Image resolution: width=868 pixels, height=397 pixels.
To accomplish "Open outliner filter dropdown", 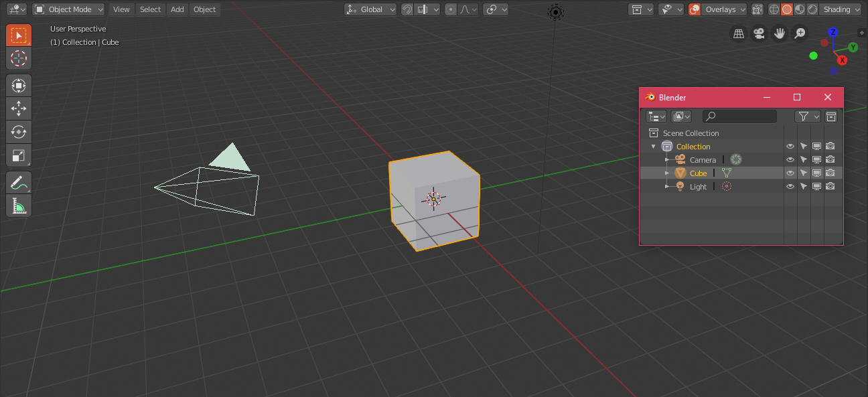I will pyautogui.click(x=808, y=116).
